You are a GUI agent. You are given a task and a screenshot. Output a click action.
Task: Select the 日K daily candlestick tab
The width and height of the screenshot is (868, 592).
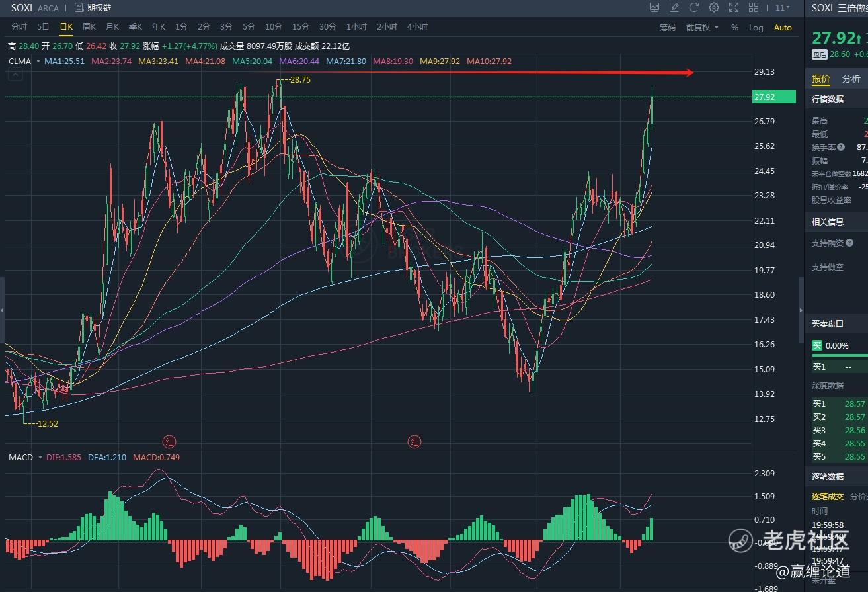(66, 27)
